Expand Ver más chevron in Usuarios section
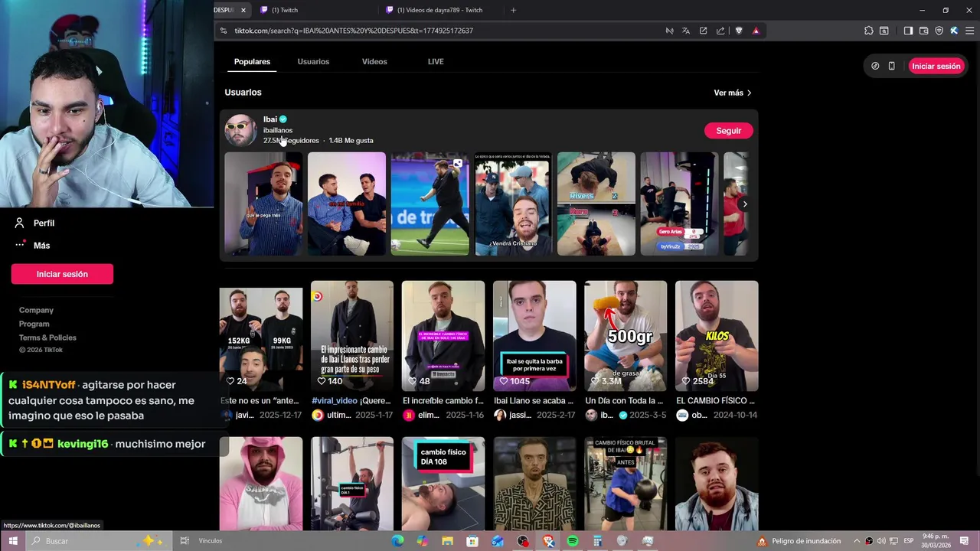The width and height of the screenshot is (980, 551). coord(749,93)
